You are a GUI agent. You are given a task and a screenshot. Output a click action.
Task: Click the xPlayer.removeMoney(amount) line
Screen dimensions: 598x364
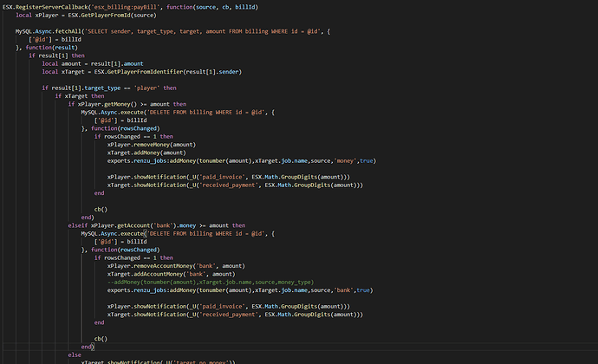click(x=152, y=145)
